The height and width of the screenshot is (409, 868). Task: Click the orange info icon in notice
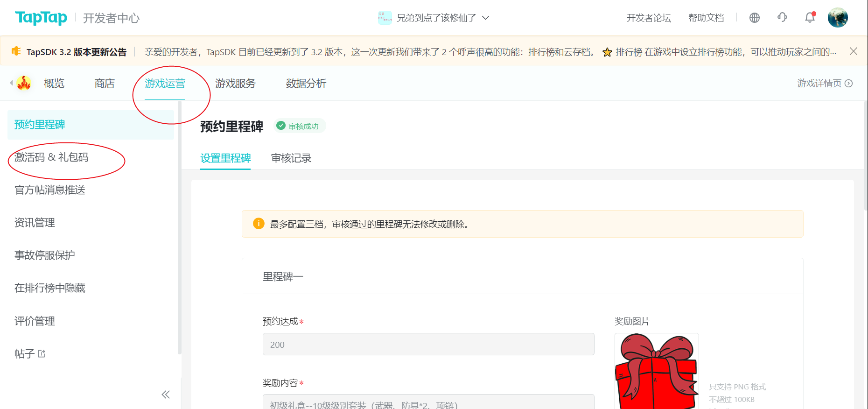click(259, 224)
